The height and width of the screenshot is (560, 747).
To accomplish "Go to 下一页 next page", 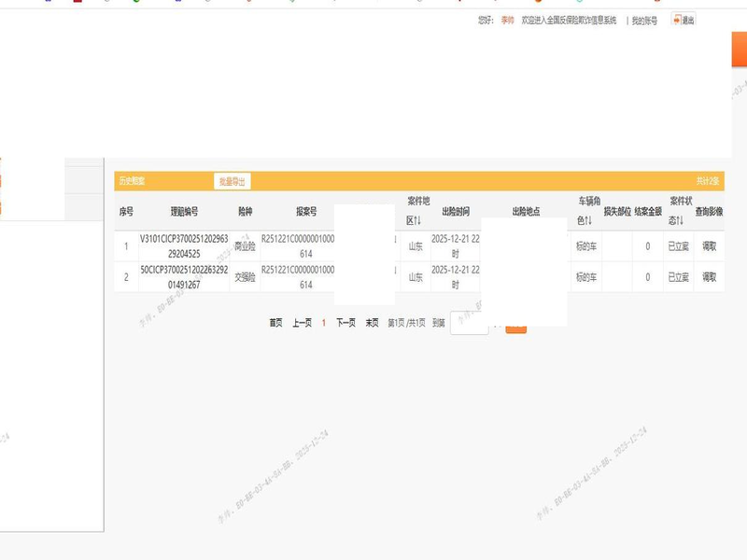I will coord(345,323).
